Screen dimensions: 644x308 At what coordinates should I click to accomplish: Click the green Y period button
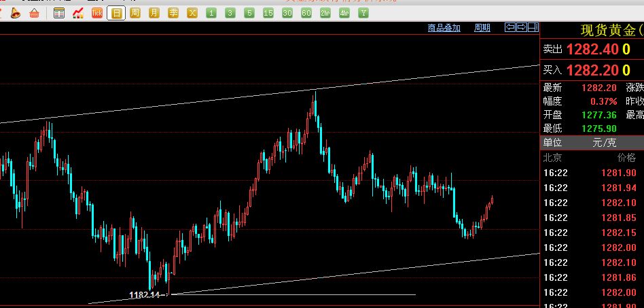coord(363,13)
